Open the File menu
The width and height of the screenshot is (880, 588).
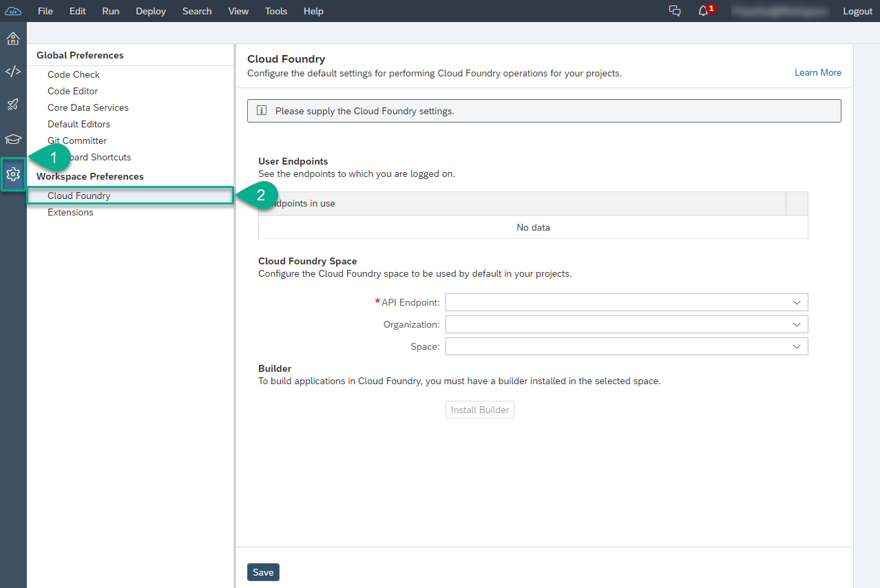pos(45,11)
